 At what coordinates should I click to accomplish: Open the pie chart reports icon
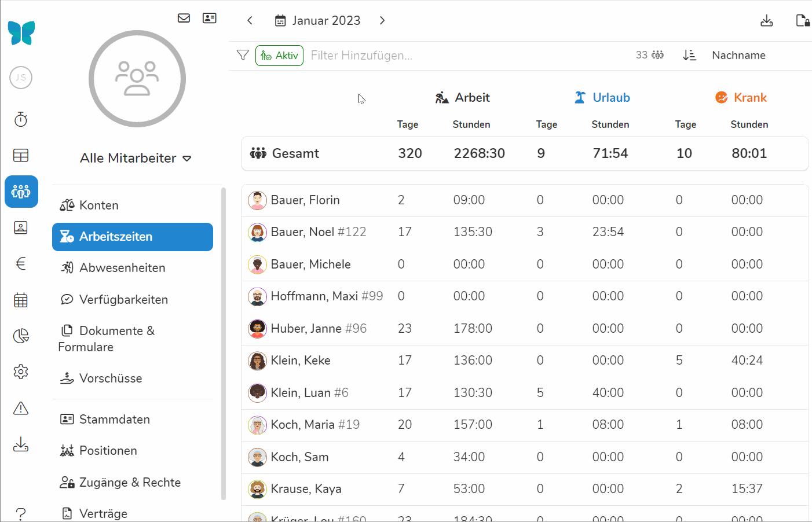click(21, 336)
